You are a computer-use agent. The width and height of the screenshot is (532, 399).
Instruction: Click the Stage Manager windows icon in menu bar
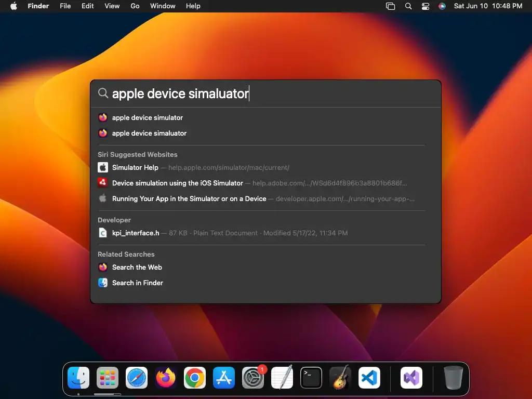[x=391, y=6]
